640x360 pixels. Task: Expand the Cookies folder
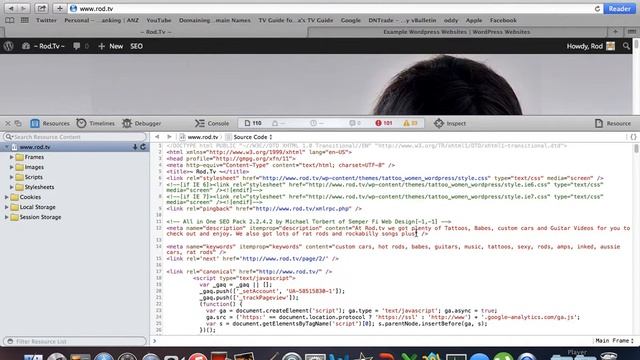pyautogui.click(x=7, y=197)
